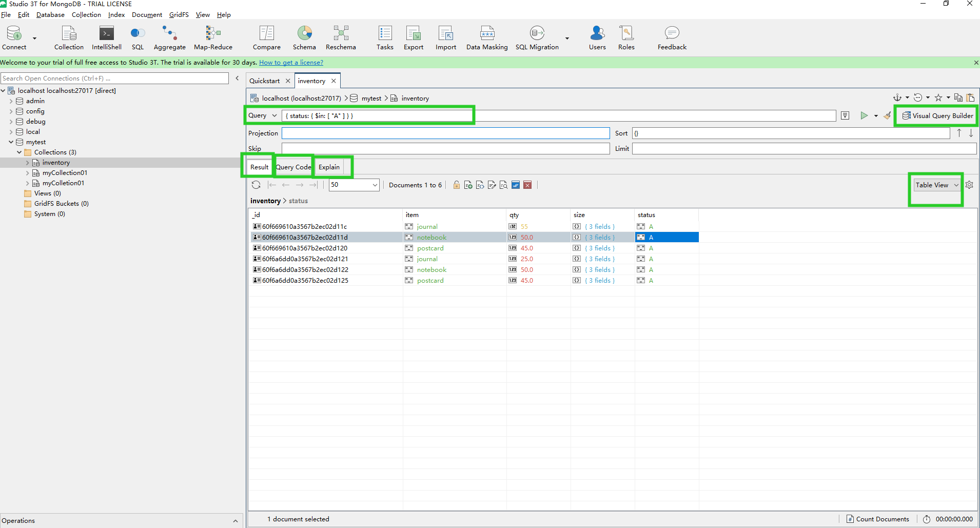The height and width of the screenshot is (528, 980).
Task: Clear the query with the broom icon
Action: pyautogui.click(x=887, y=115)
